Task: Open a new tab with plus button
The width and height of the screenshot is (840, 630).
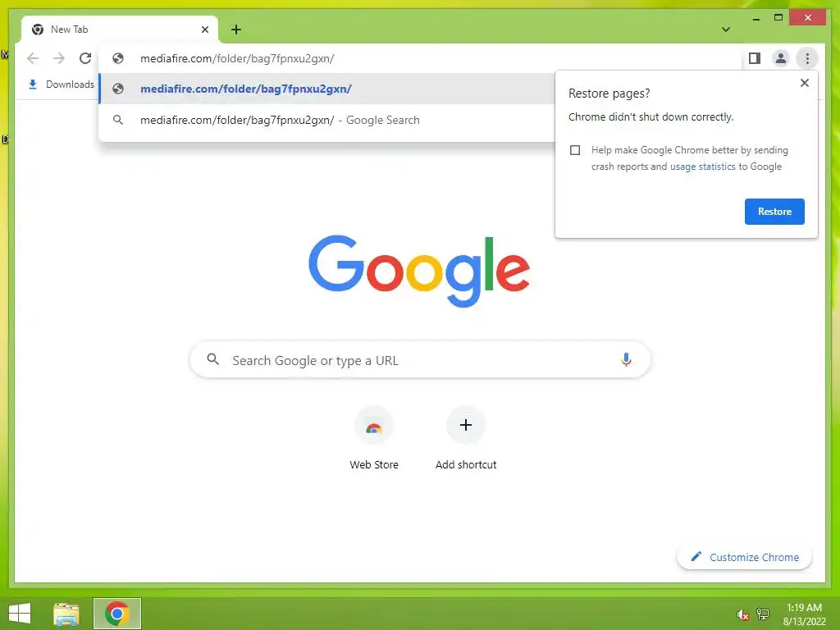Action: pyautogui.click(x=235, y=30)
